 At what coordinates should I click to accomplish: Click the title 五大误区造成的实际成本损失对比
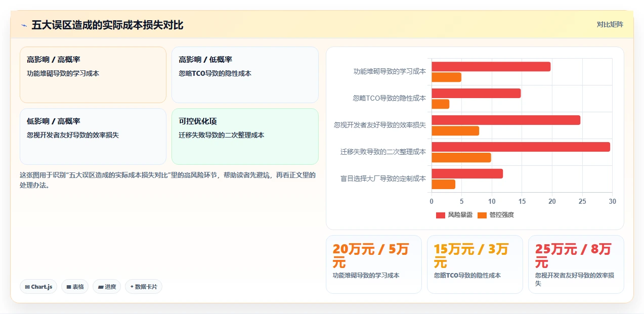[x=107, y=25]
